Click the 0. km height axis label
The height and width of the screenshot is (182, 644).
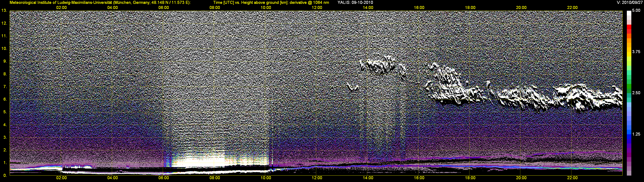click(x=5, y=176)
